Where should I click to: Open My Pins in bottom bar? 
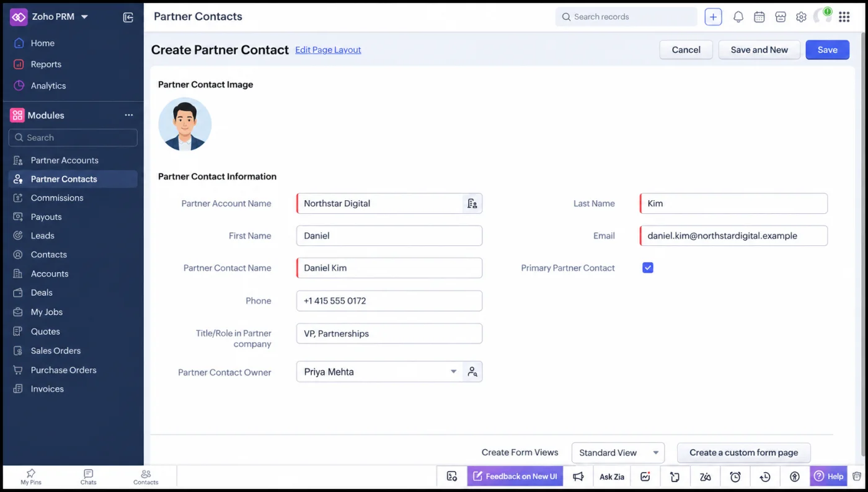[x=31, y=477]
